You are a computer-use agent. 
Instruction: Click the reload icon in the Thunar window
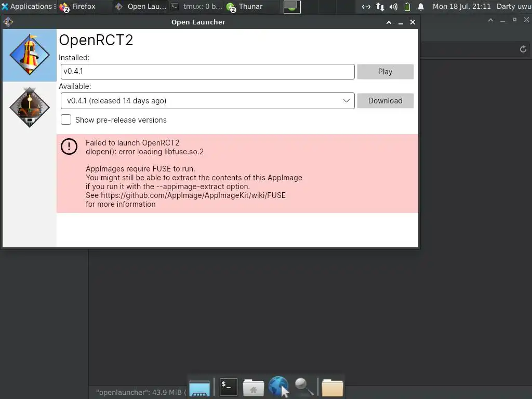523,49
